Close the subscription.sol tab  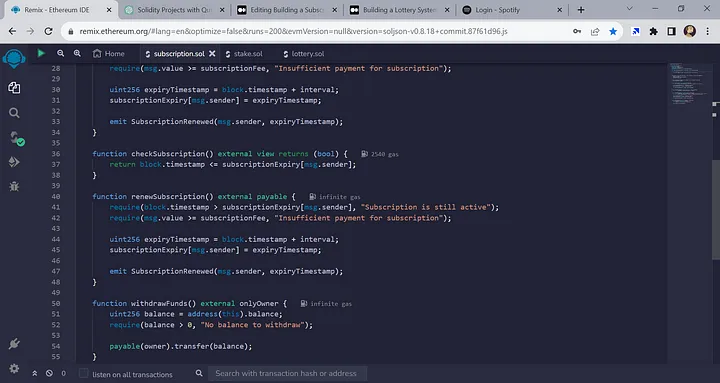pyautogui.click(x=212, y=54)
